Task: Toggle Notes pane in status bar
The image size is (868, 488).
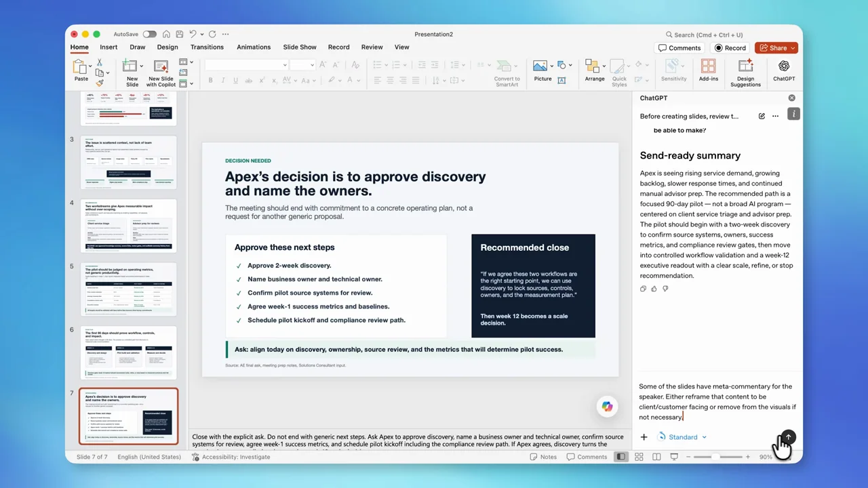Action: point(544,457)
